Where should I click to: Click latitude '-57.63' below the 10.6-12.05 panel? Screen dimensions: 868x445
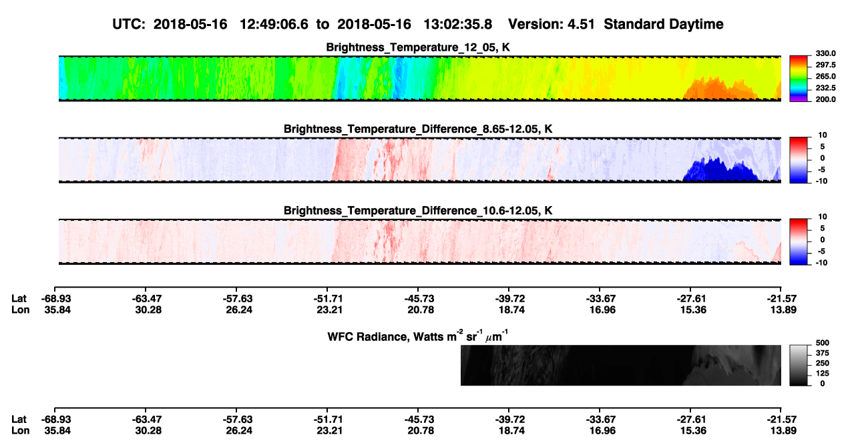click(236, 298)
